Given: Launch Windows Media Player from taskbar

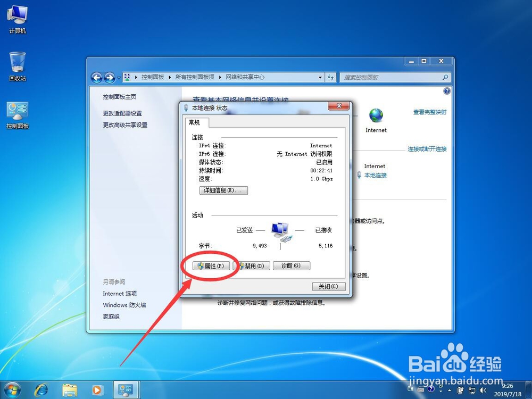Looking at the screenshot, I should click(97, 390).
